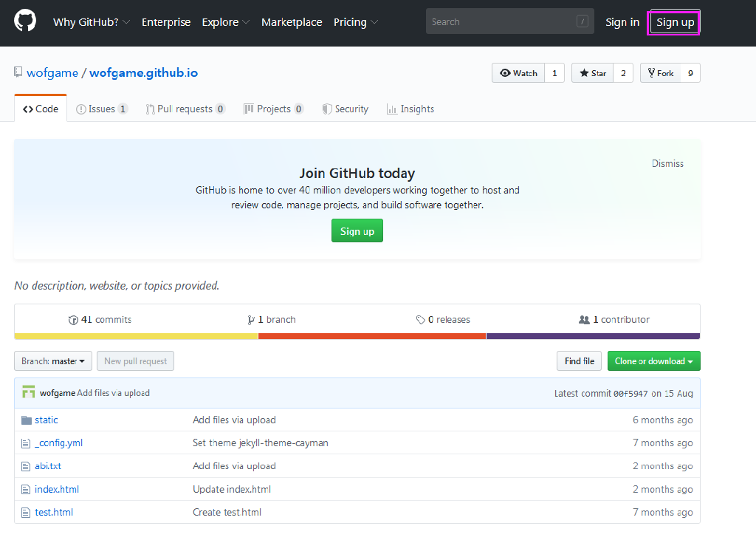
Task: Click the tag icon beside 0 releases
Action: [420, 320]
